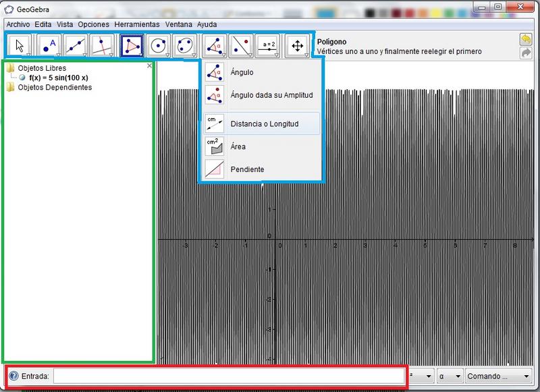Select the Conic through five points tool
The width and height of the screenshot is (540, 392).
pos(184,45)
